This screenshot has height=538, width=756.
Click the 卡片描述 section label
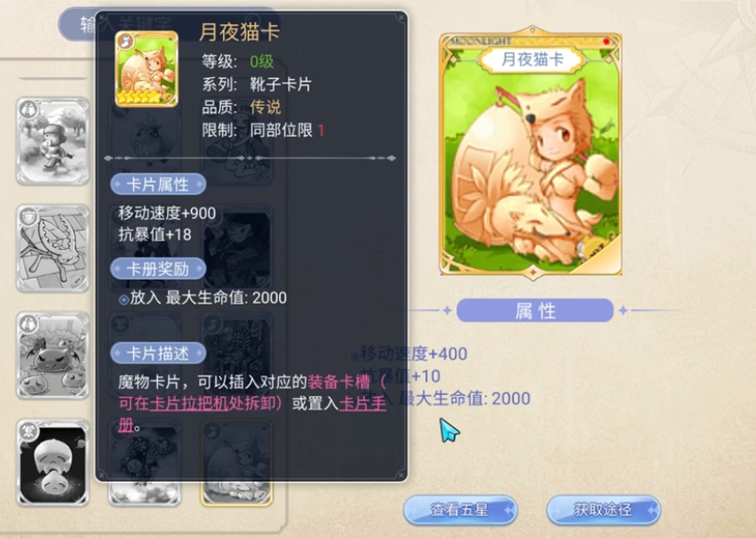click(158, 353)
